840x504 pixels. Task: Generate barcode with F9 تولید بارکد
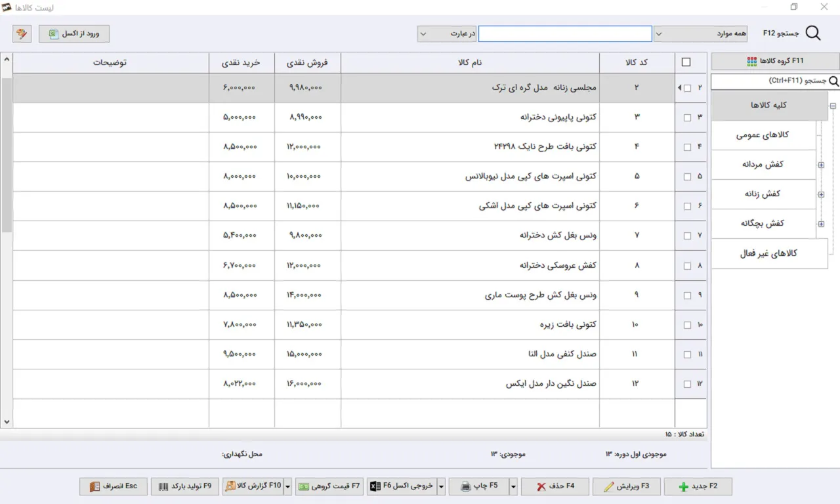click(x=184, y=486)
